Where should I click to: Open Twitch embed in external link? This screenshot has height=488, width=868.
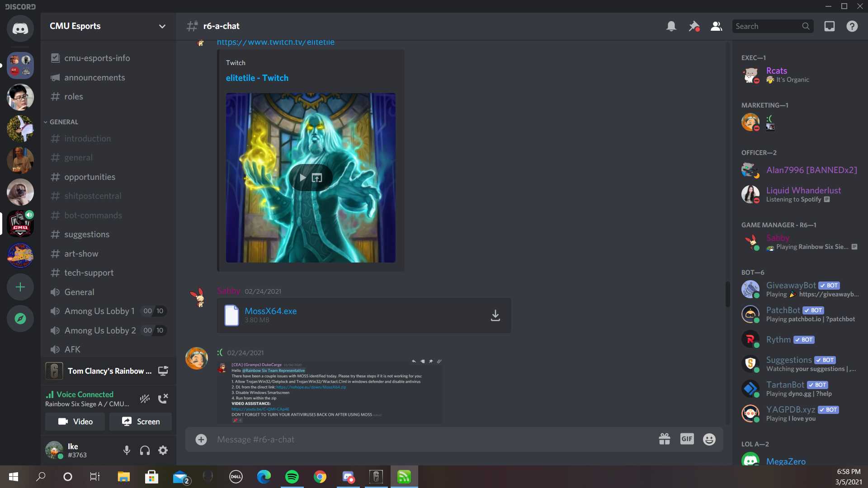click(317, 178)
